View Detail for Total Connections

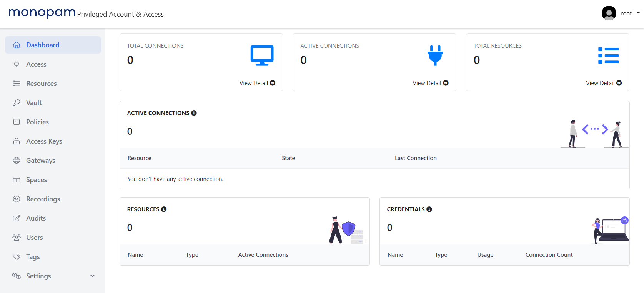[x=257, y=83]
